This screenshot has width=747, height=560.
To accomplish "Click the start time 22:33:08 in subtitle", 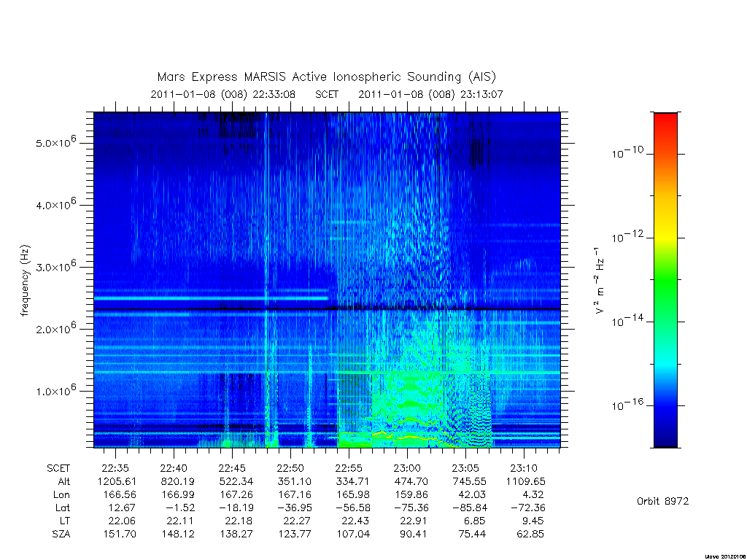I will click(274, 94).
